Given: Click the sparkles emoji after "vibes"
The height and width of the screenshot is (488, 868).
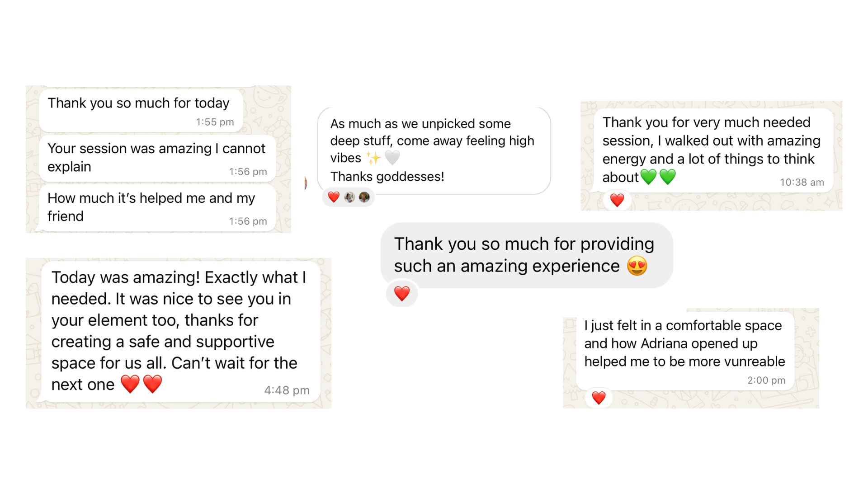Looking at the screenshot, I should click(x=373, y=158).
